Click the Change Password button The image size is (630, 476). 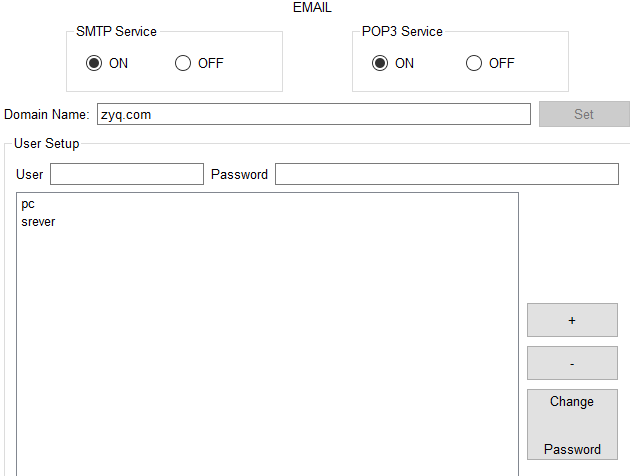572,425
